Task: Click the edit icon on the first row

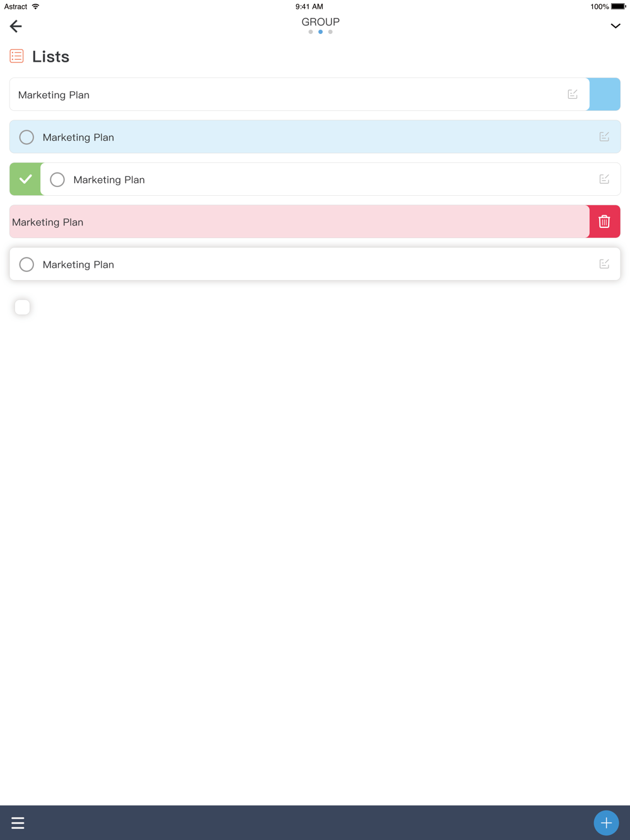Action: tap(573, 94)
